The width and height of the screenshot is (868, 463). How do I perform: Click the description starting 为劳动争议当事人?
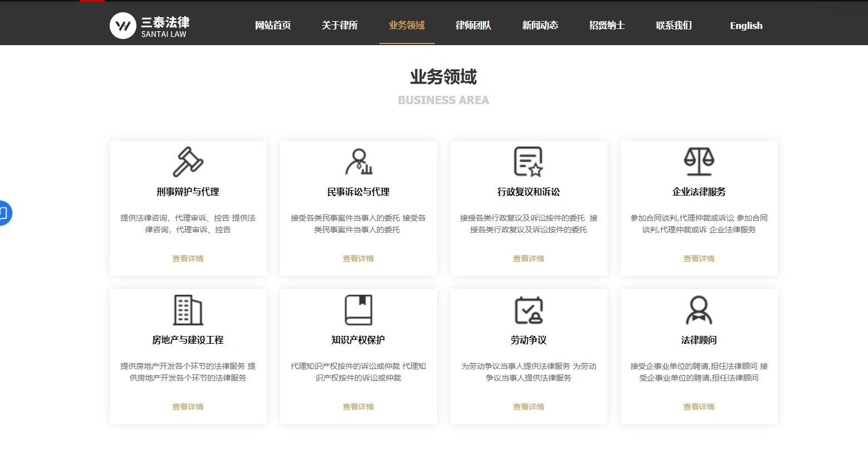(528, 372)
